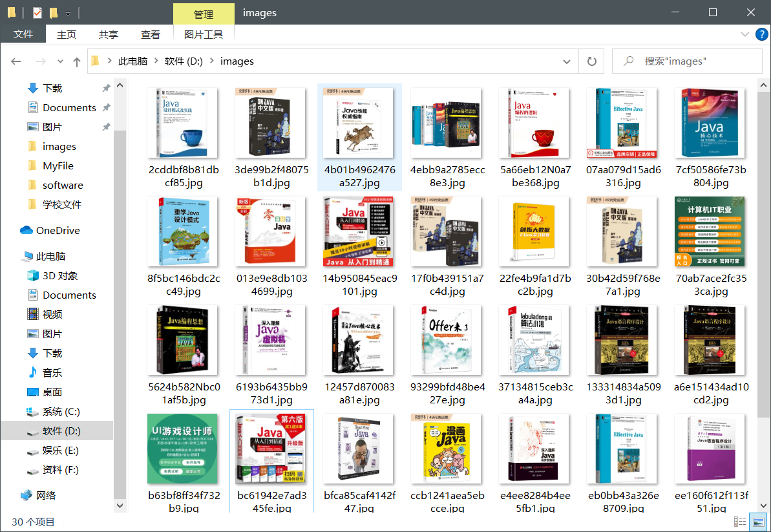Screen dimensions: 771x532
Task: Open pinned 下载 quick access folder
Action: tap(45, 88)
